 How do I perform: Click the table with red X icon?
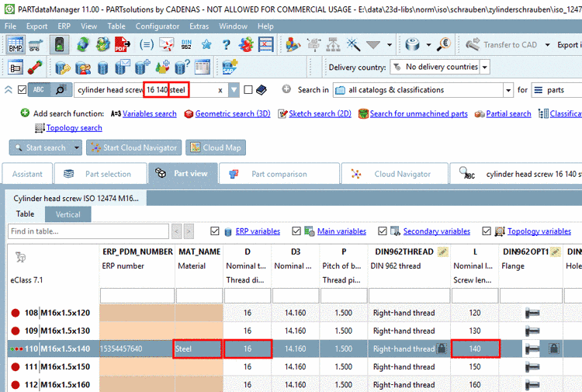point(265,45)
